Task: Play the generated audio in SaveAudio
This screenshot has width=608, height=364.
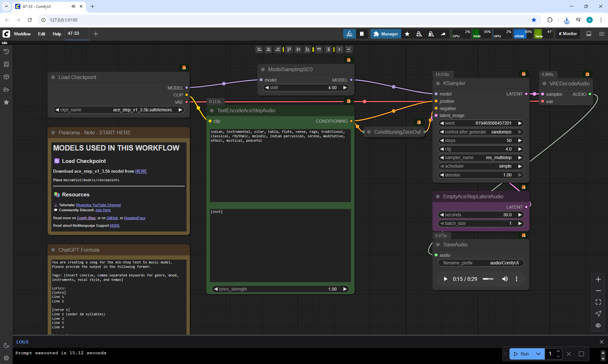Action: [x=445, y=279]
